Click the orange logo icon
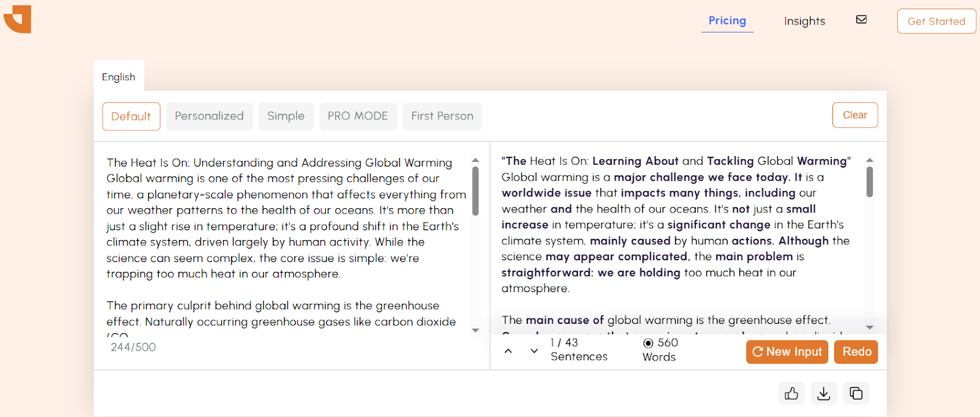The image size is (980, 417). pos(18,19)
